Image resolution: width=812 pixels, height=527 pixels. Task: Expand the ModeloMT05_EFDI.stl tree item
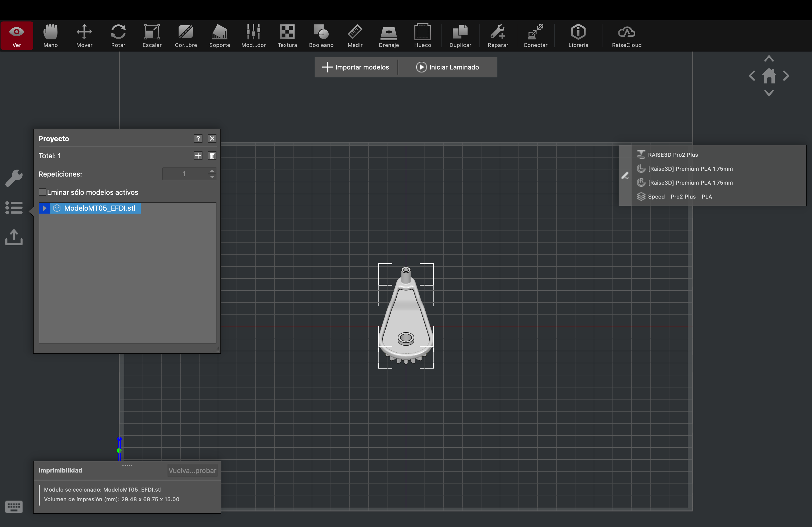point(44,208)
